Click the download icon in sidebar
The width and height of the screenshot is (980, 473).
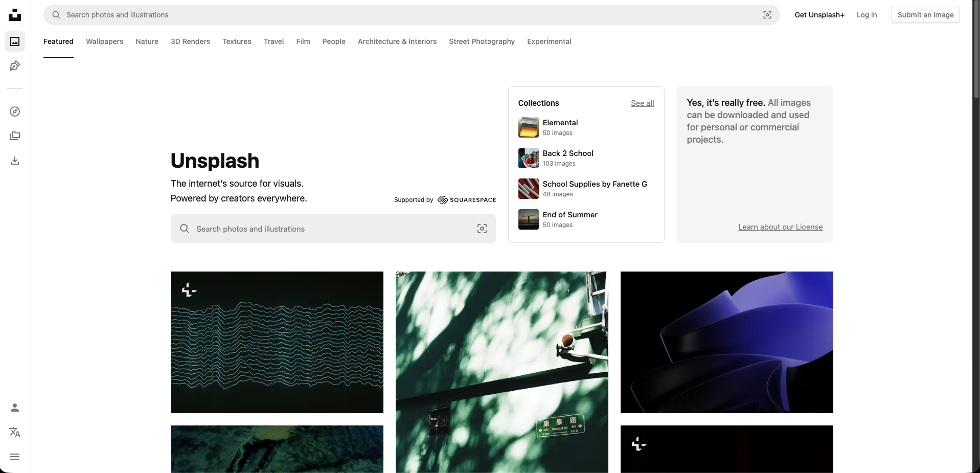pyautogui.click(x=15, y=161)
